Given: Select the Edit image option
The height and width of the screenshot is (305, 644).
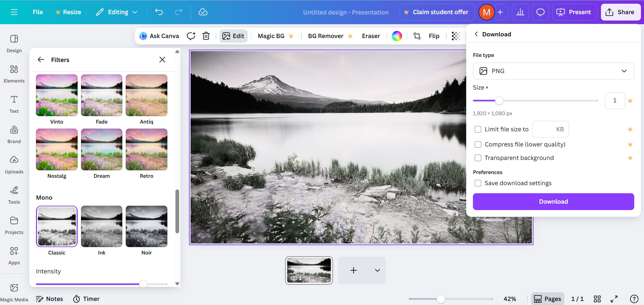Looking at the screenshot, I should 234,36.
